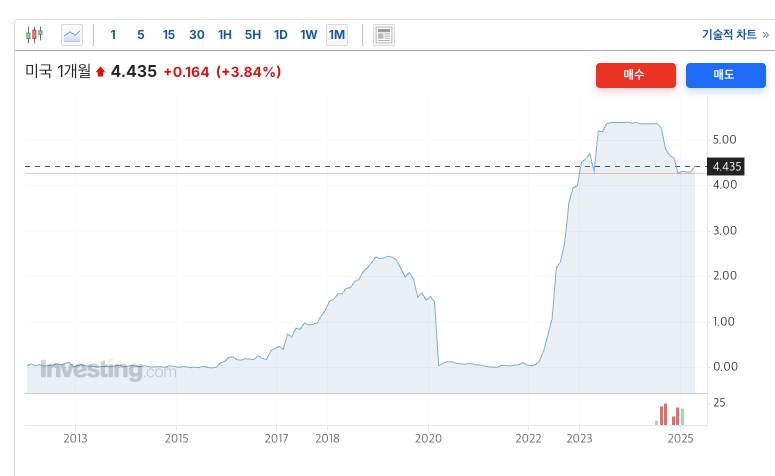775x476 pixels.
Task: Click the 2025 label on time axis
Action: [x=681, y=438]
